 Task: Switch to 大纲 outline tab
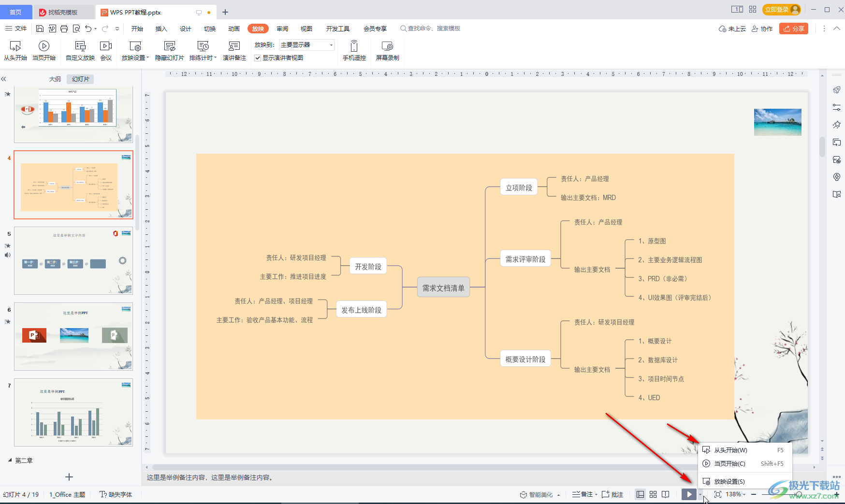tap(55, 79)
